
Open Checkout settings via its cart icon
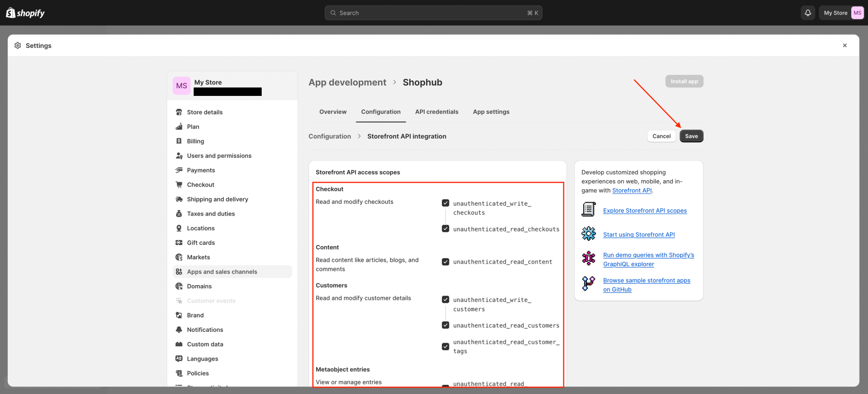pyautogui.click(x=179, y=184)
